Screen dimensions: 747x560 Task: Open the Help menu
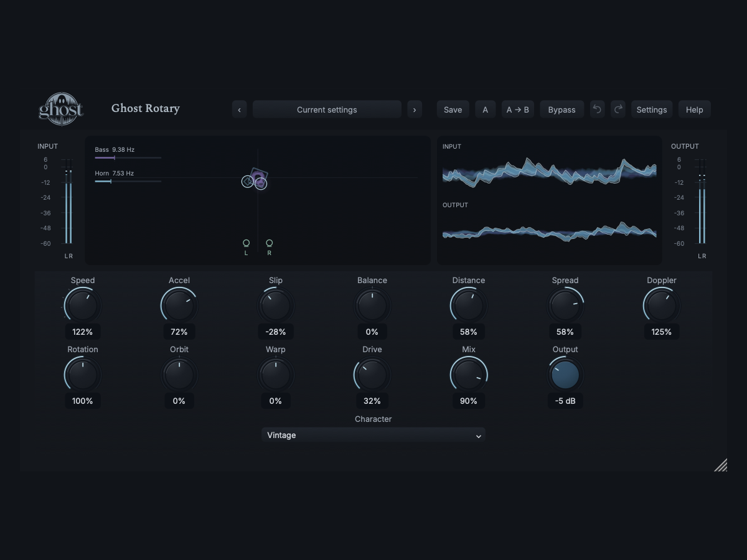coord(695,110)
